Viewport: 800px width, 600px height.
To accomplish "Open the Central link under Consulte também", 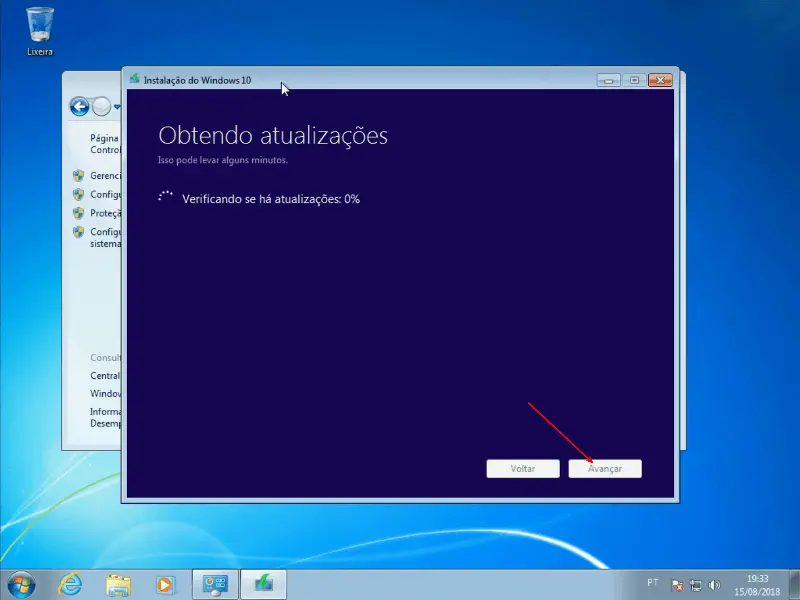I will pos(105,376).
